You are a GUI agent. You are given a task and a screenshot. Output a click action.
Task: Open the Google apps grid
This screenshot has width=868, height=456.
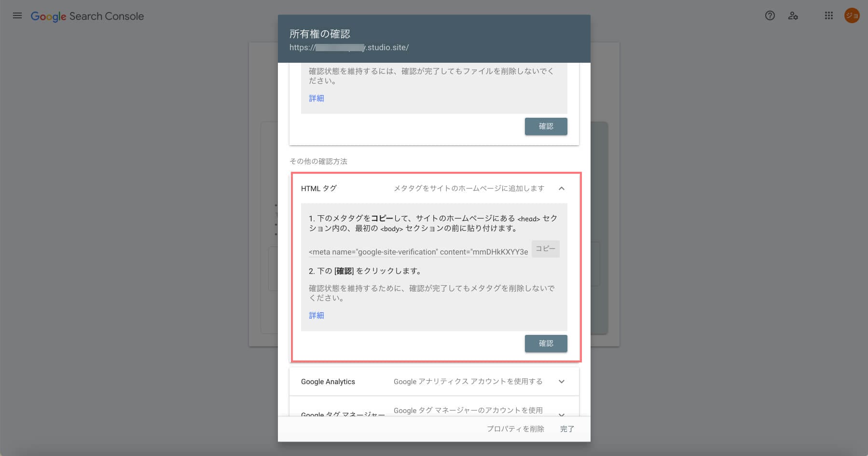[828, 16]
